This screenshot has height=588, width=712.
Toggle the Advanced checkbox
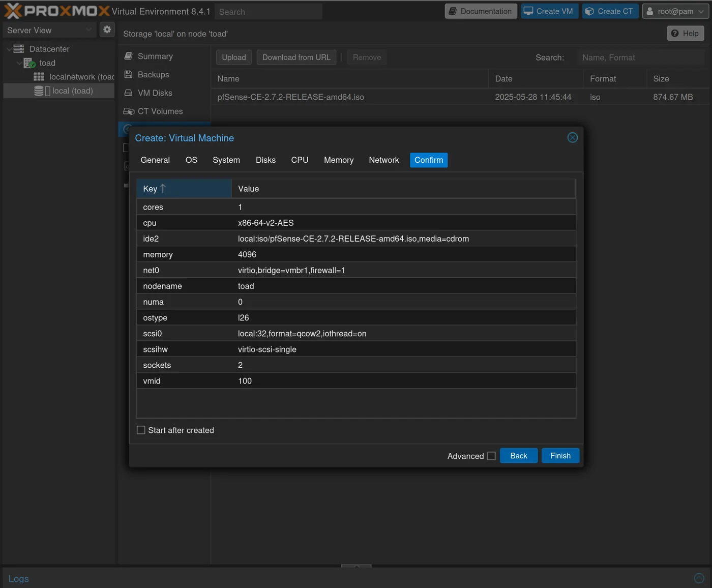491,456
